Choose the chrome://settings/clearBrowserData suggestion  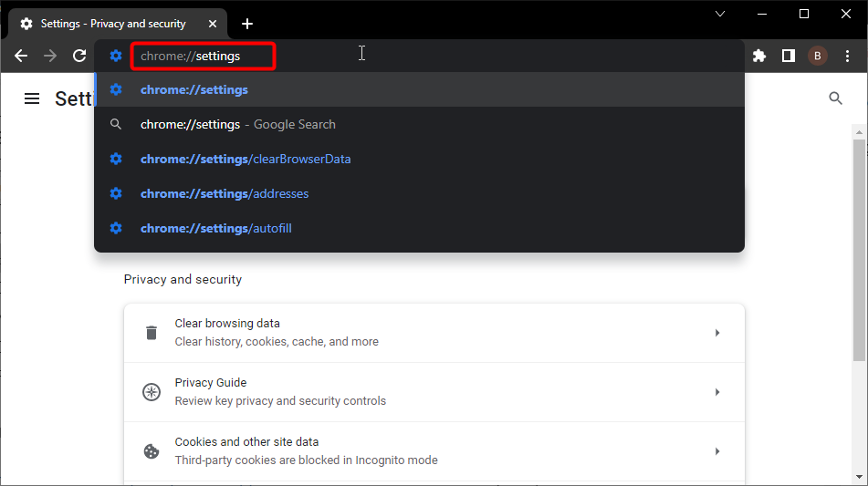point(420,160)
